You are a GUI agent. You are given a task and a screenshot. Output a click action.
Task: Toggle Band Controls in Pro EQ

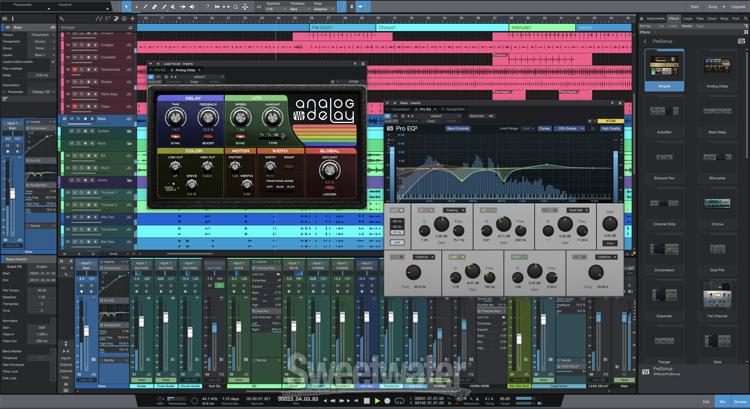pos(460,128)
